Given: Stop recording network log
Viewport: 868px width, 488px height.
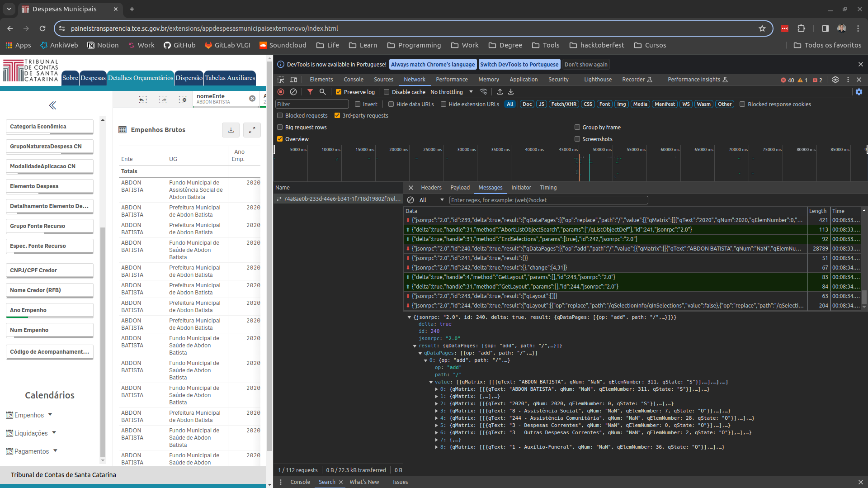Looking at the screenshot, I should 281,92.
